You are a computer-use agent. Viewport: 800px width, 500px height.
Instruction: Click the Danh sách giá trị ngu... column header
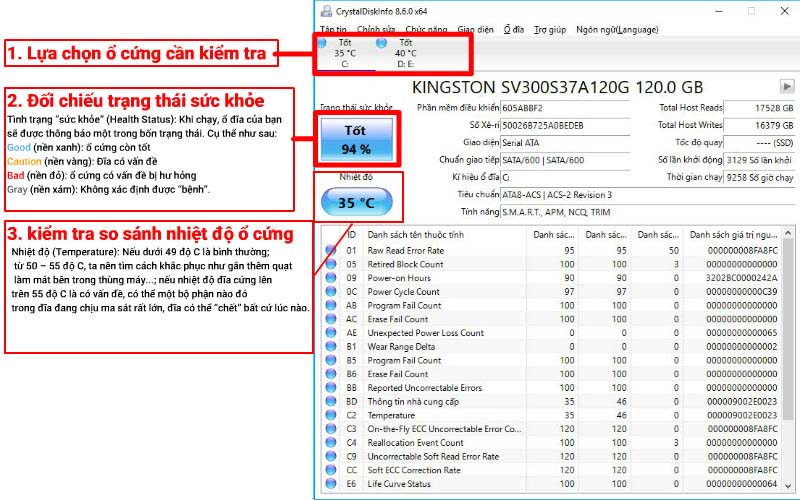pos(733,235)
